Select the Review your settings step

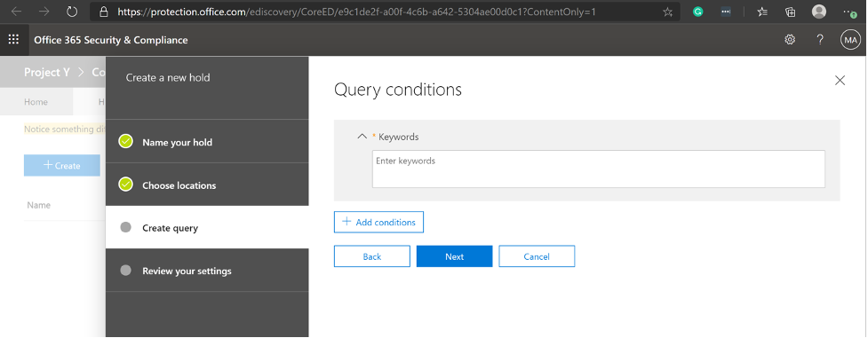point(187,271)
